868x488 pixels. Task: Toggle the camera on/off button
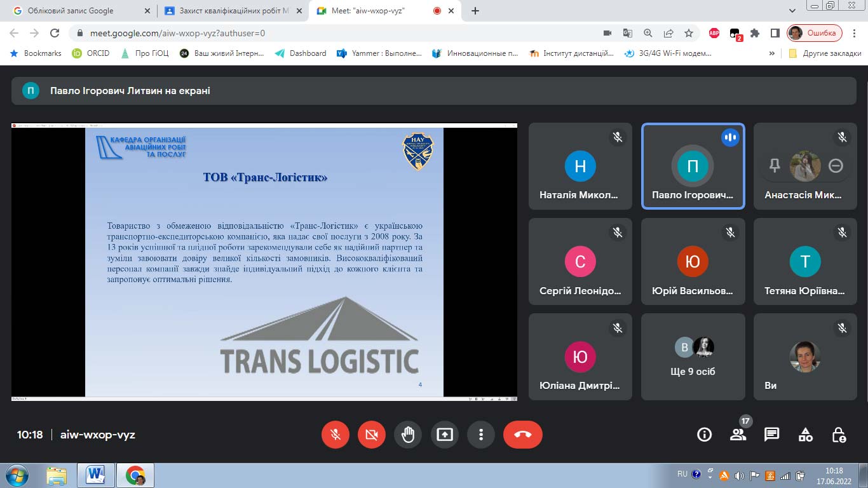coord(372,435)
